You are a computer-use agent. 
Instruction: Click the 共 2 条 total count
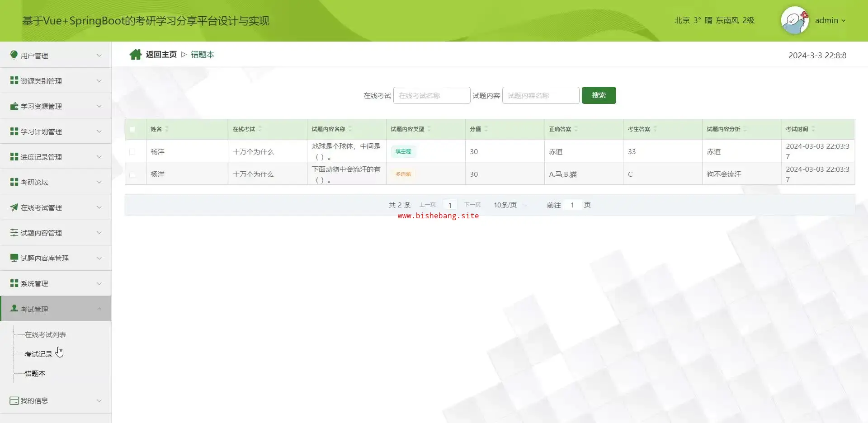pyautogui.click(x=400, y=205)
